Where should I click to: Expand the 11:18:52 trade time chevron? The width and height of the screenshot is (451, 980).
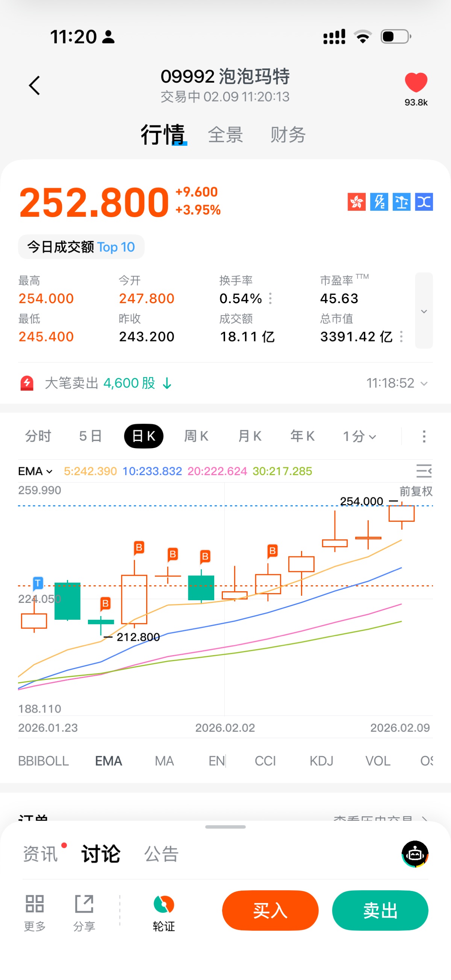click(424, 384)
